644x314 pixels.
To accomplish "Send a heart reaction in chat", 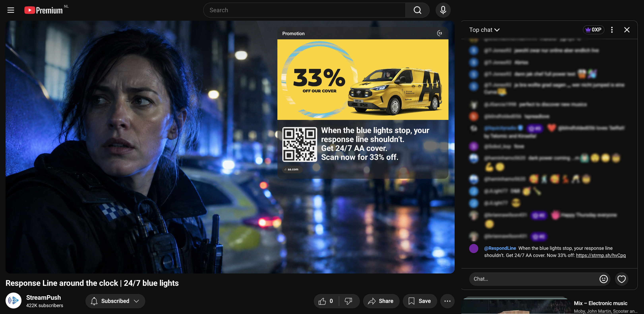I will pyautogui.click(x=622, y=279).
